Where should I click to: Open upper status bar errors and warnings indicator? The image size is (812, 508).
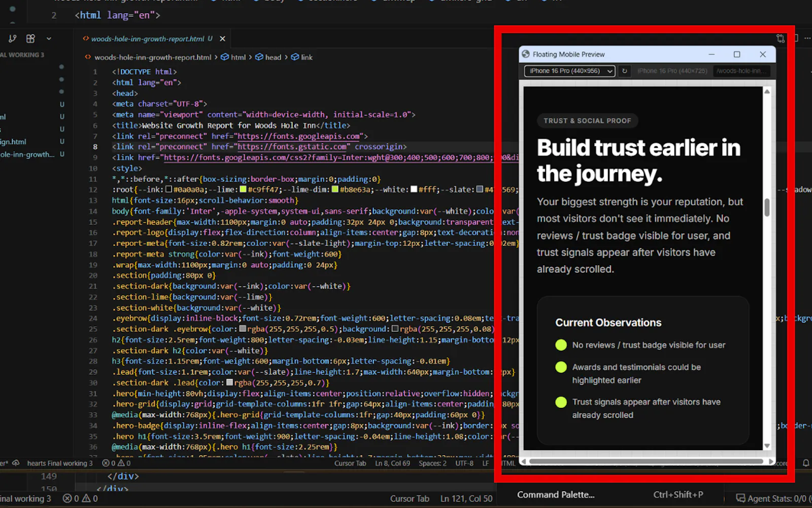tap(116, 463)
